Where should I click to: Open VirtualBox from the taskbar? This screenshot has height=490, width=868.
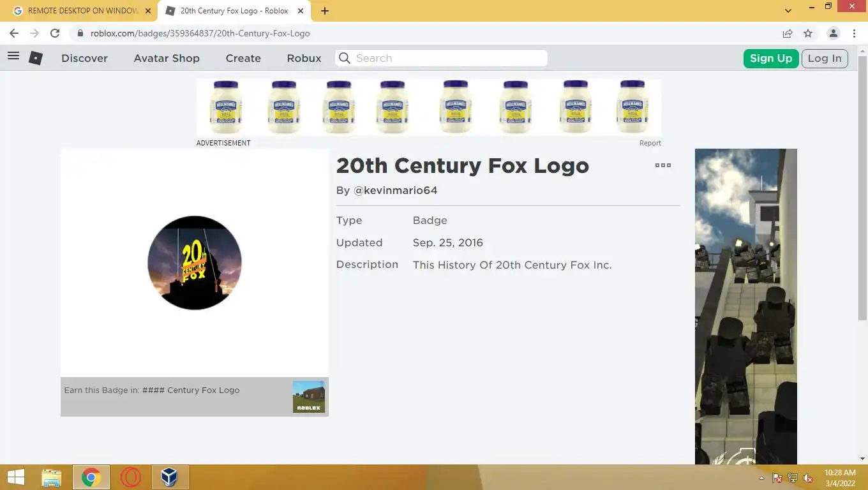[169, 477]
